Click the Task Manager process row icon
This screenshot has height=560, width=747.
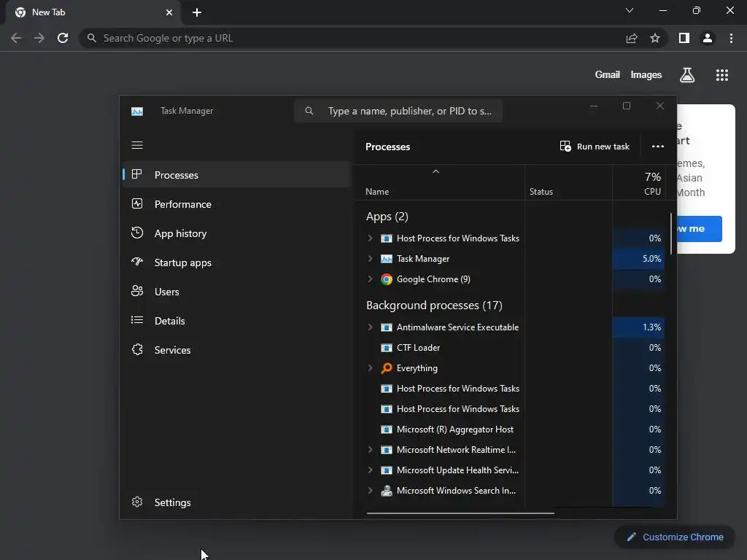387,259
